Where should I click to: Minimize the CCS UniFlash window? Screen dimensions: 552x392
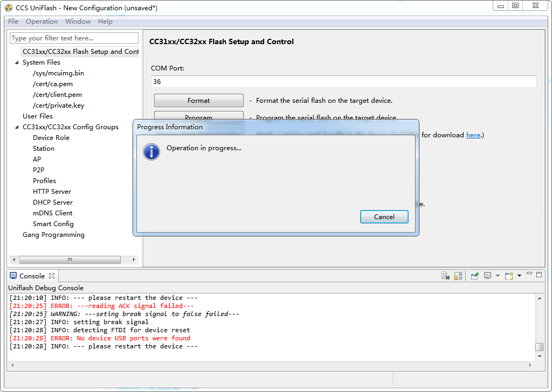[501, 6]
